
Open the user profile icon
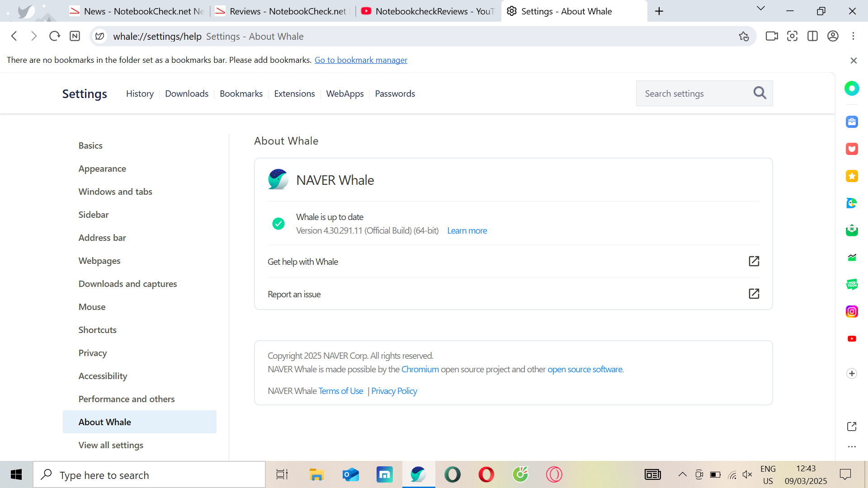click(x=833, y=36)
